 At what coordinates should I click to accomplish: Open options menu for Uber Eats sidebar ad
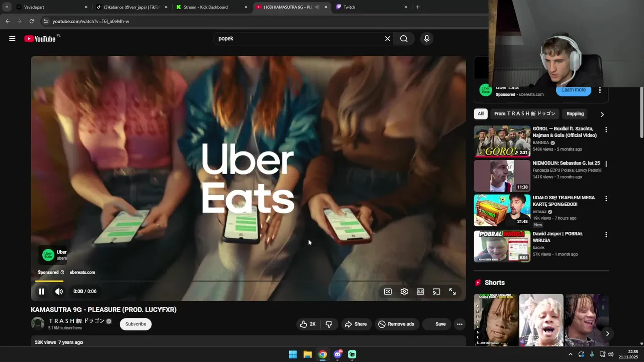[600, 90]
